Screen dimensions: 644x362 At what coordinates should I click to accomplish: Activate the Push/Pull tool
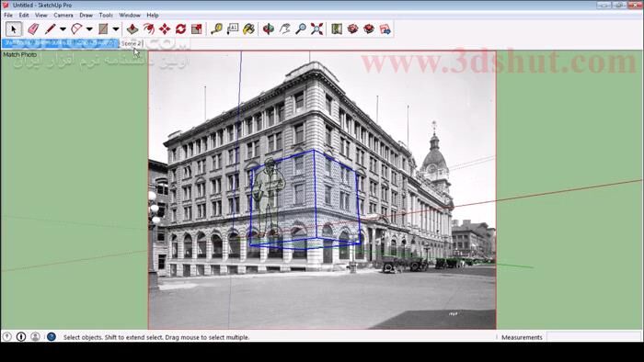132,29
